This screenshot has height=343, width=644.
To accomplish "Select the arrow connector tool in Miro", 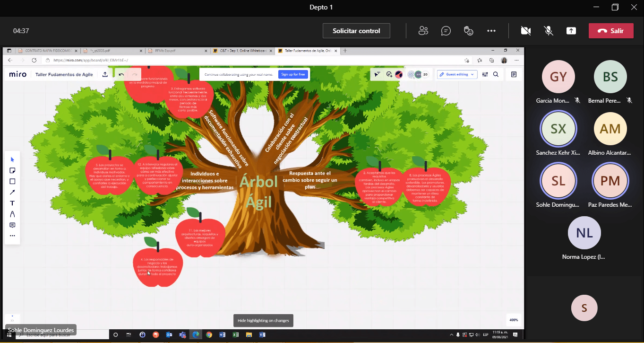I will [12, 192].
